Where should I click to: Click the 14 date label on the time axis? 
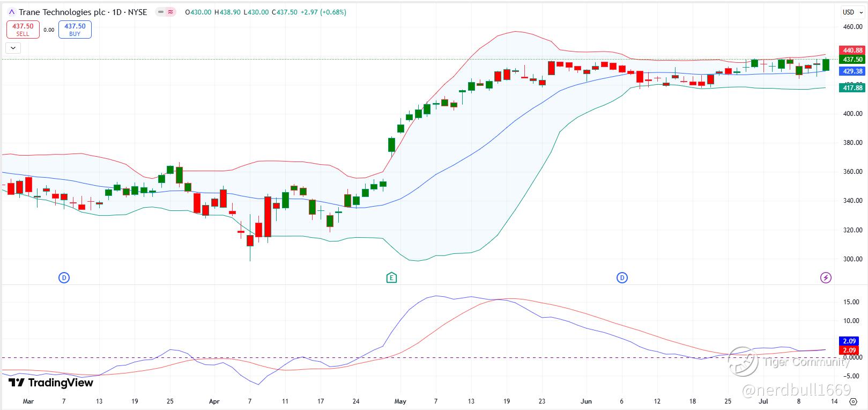834,401
